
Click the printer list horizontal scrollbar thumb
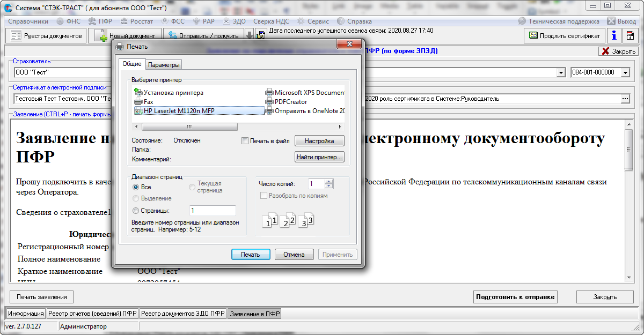pyautogui.click(x=189, y=126)
